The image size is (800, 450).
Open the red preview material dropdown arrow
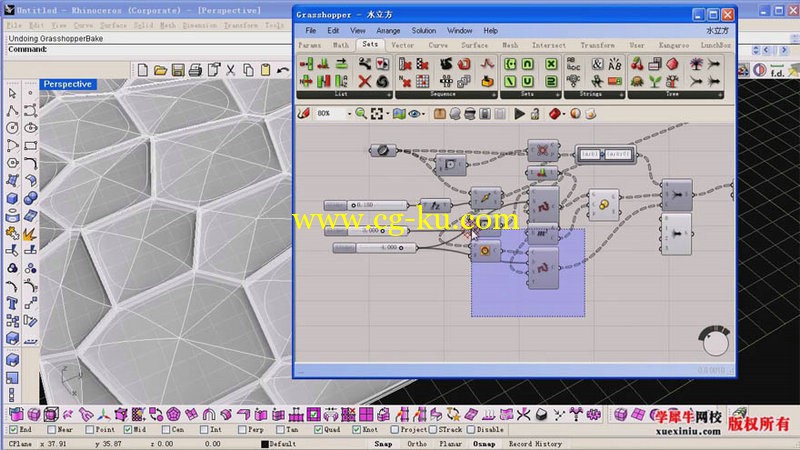pyautogui.click(x=564, y=114)
